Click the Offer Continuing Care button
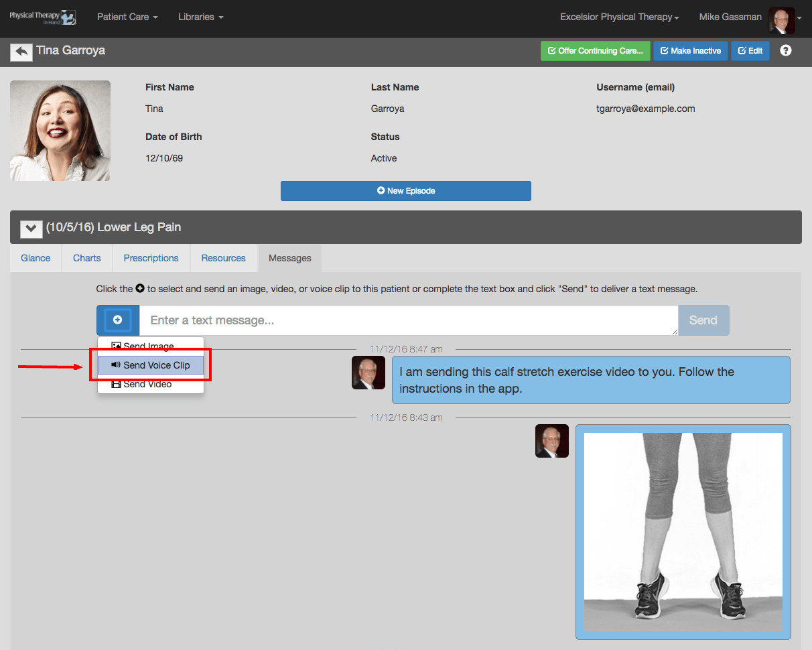 click(596, 51)
